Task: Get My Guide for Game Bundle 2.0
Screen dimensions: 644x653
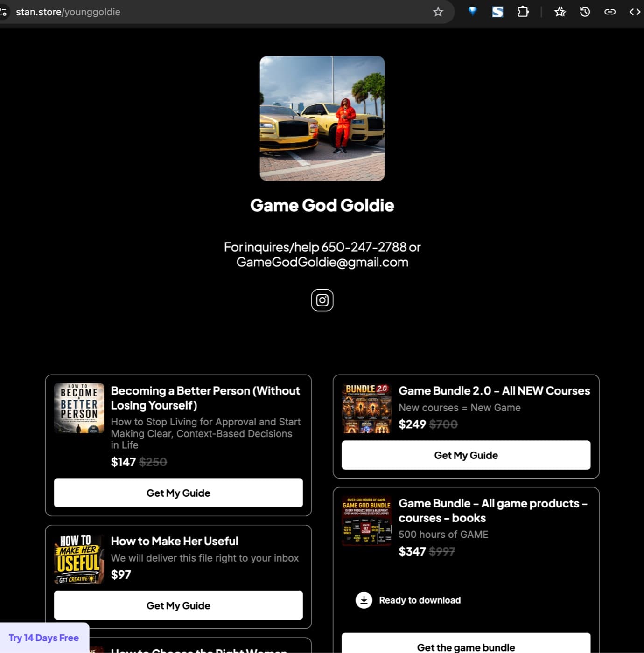Action: 466,455
